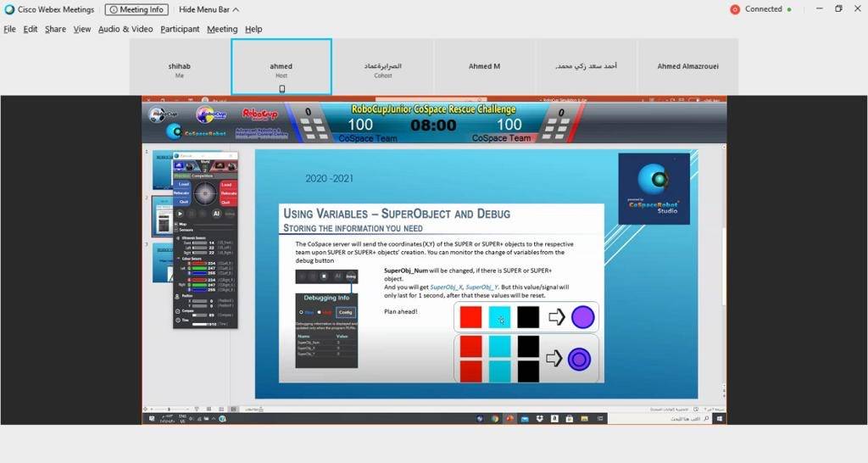This screenshot has height=463, width=868.
Task: Select the Ahmed Almazrouei participant tile
Action: 687,66
